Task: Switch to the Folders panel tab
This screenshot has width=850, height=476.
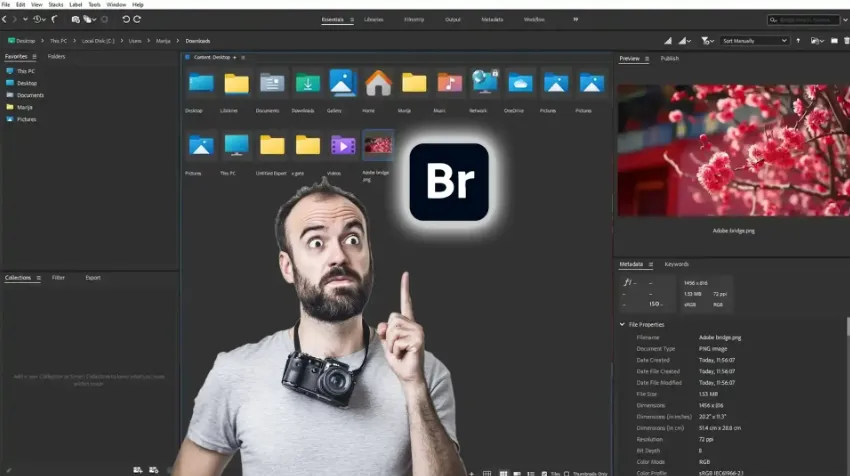Action: point(56,56)
